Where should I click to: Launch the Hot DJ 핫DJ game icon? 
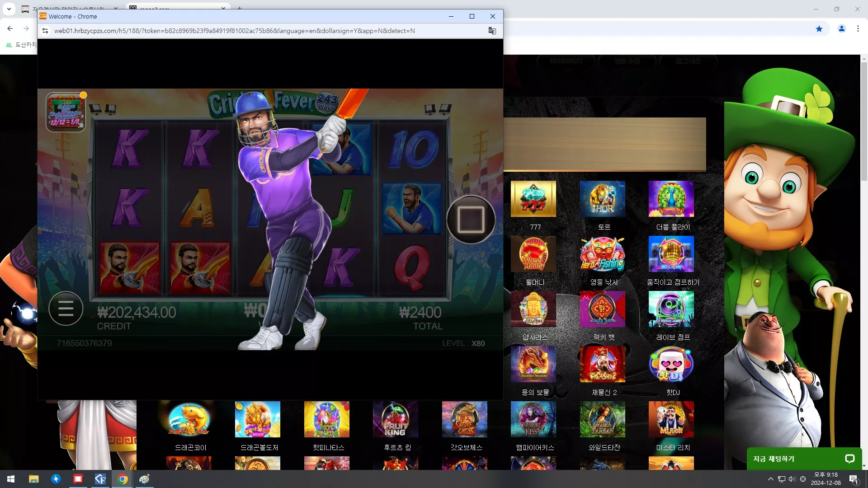tap(671, 364)
